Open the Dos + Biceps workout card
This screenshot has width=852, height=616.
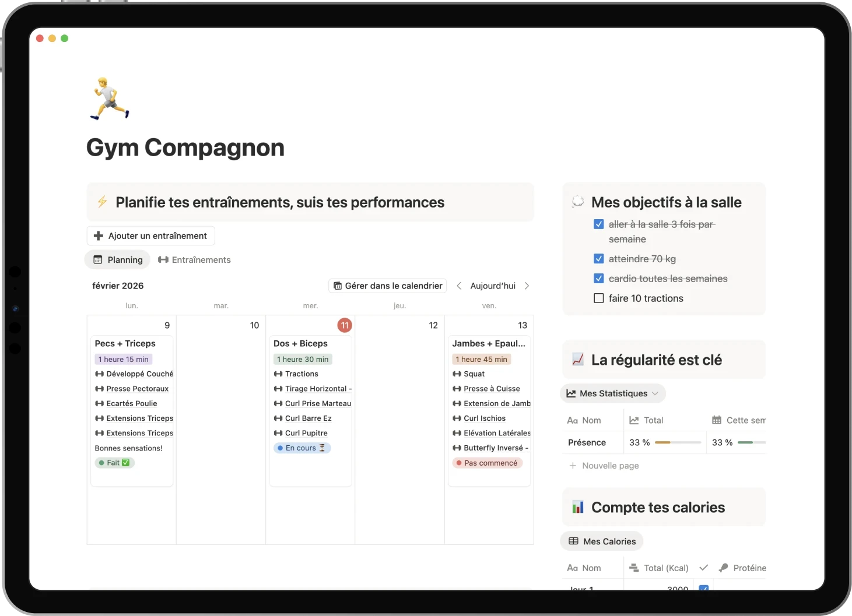coord(310,410)
